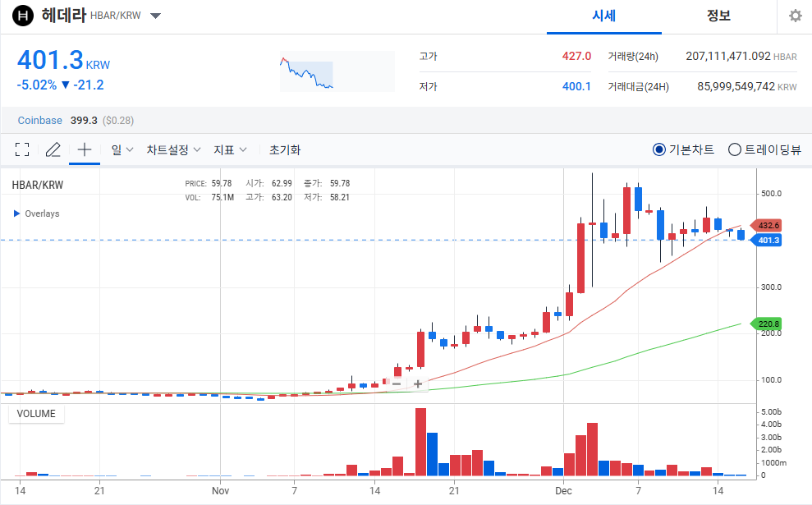The height and width of the screenshot is (505, 812).
Task: Click the 400.1 low price value
Action: tap(576, 86)
